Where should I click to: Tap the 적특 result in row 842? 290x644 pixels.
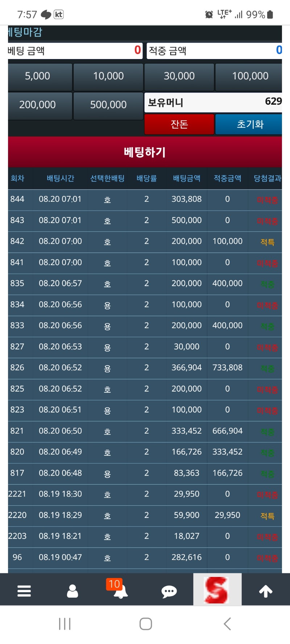click(268, 242)
